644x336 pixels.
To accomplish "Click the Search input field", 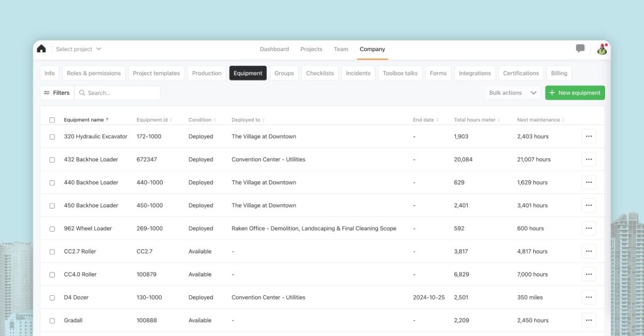I will (x=119, y=93).
